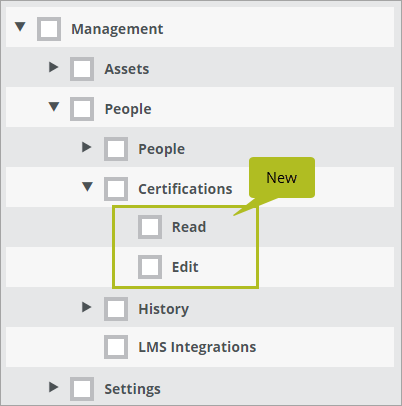This screenshot has width=402, height=406.
Task: Click the green New callout label
Action: pyautogui.click(x=282, y=178)
